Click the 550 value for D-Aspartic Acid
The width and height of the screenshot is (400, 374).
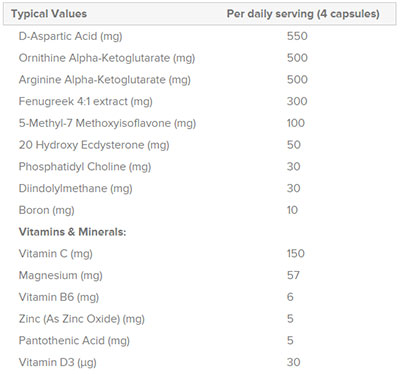coord(297,36)
